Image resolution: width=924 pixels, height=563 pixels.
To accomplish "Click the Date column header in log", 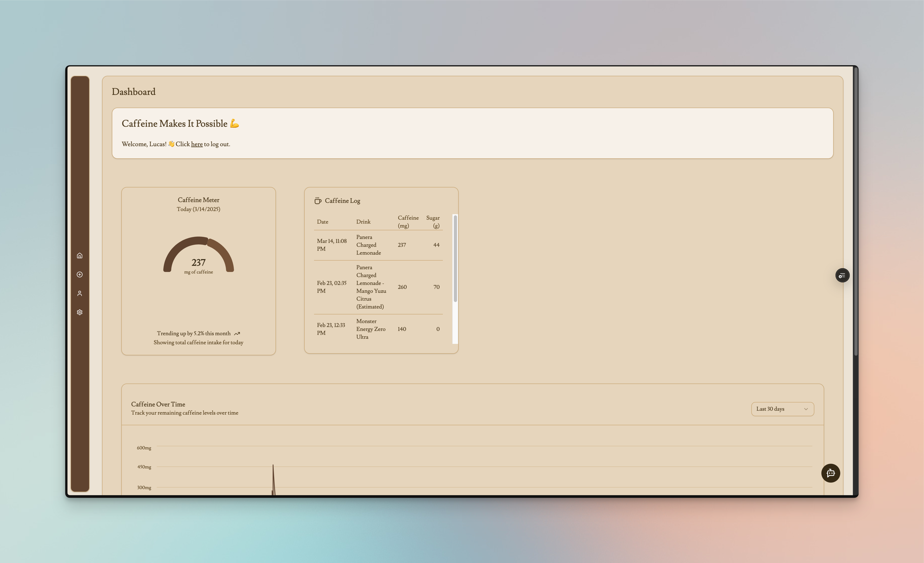I will tap(322, 222).
